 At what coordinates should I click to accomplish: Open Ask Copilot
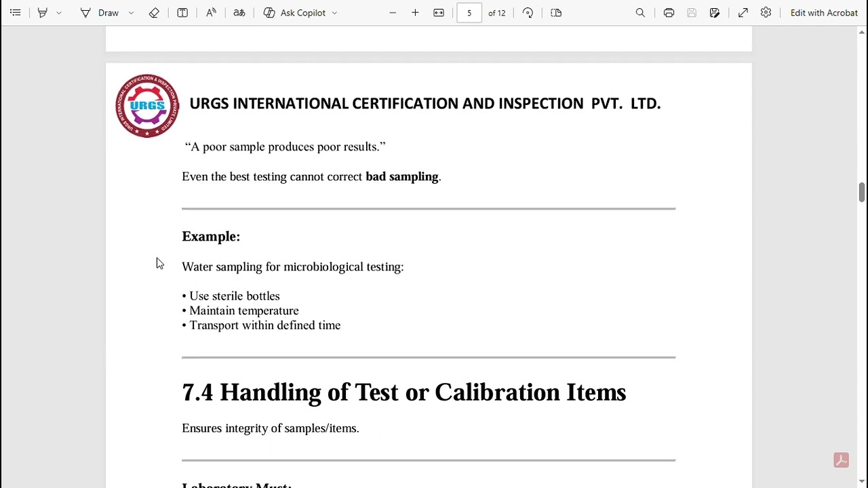click(294, 13)
